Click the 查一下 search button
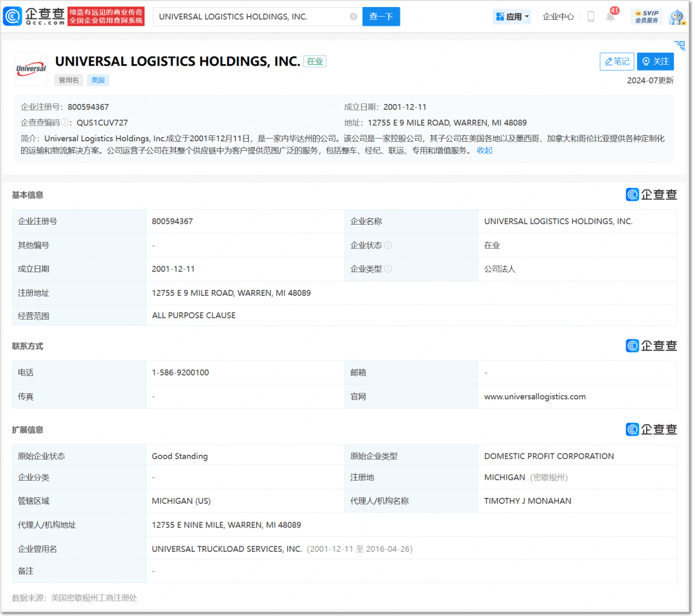 coord(381,17)
